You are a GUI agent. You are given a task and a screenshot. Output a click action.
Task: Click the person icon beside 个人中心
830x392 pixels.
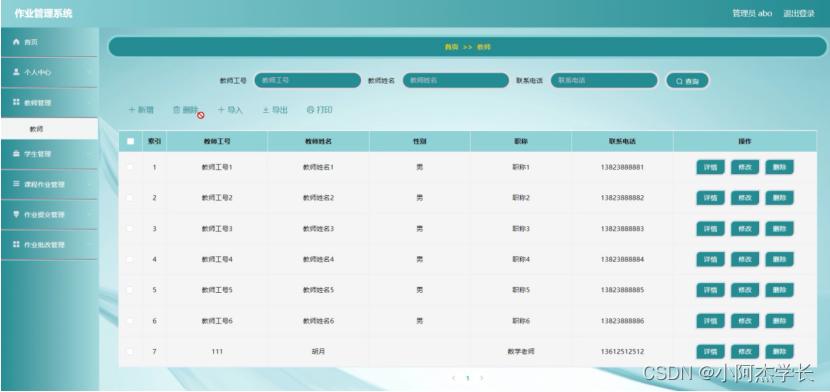click(x=16, y=72)
